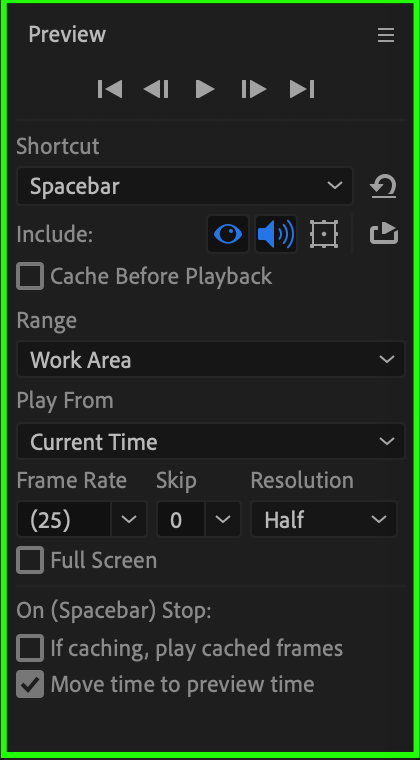The image size is (420, 760).
Task: Check If caching, play cached frames
Action: (30, 648)
